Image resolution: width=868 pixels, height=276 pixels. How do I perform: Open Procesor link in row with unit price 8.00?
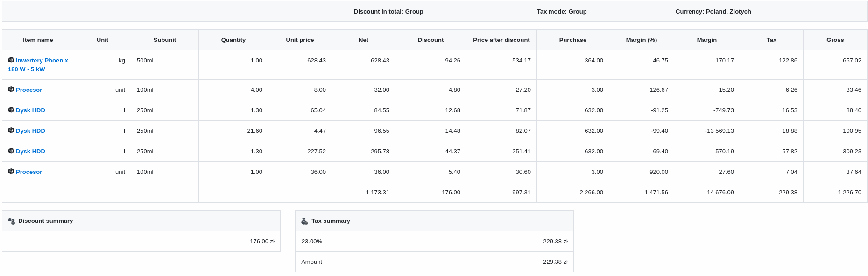pos(29,90)
